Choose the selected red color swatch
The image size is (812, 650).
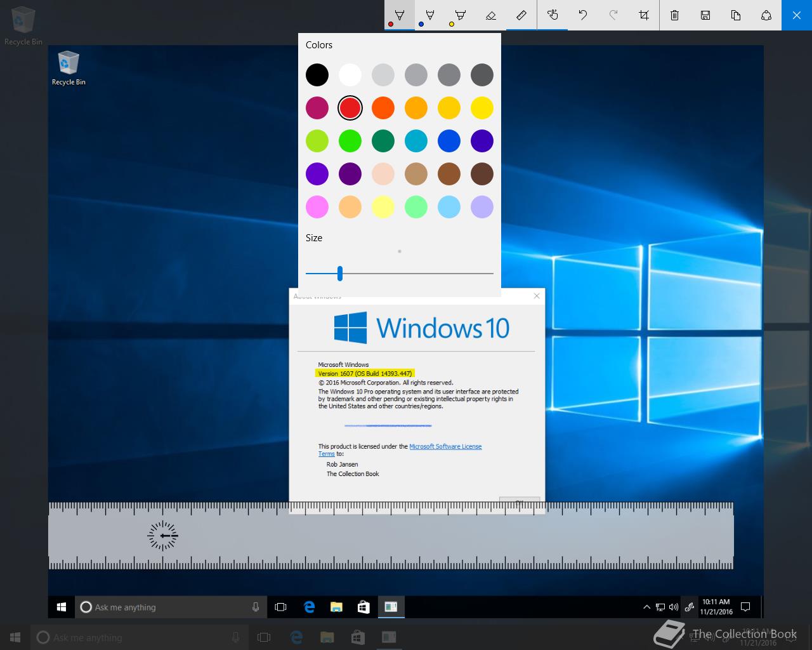[x=350, y=108]
